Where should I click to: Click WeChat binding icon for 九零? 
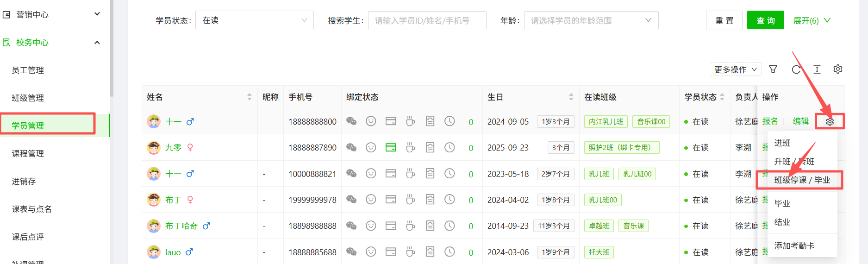(351, 148)
